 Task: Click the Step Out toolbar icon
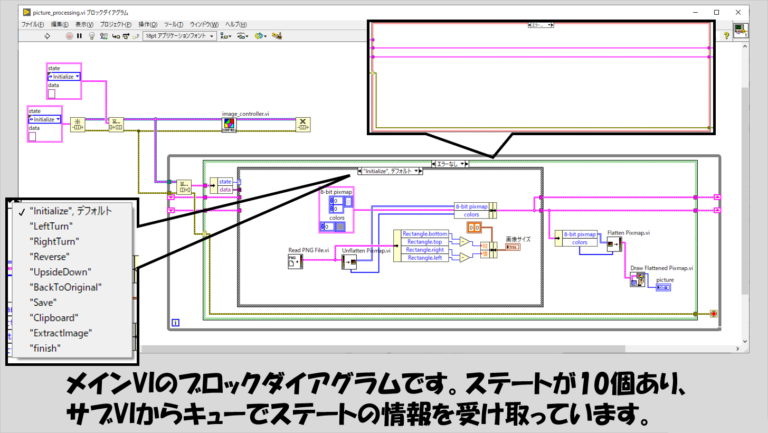tap(136, 36)
